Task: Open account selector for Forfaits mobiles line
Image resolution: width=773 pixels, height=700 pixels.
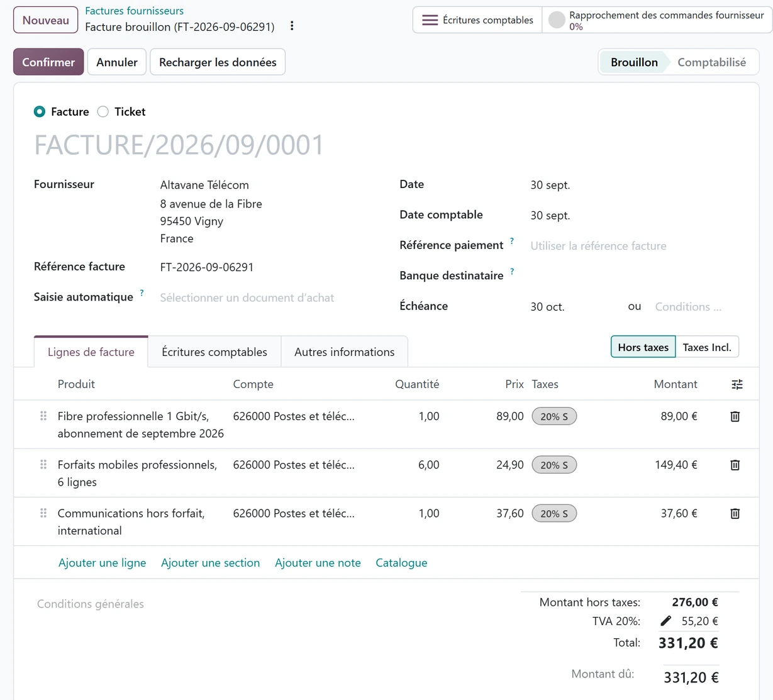Action: [x=294, y=465]
